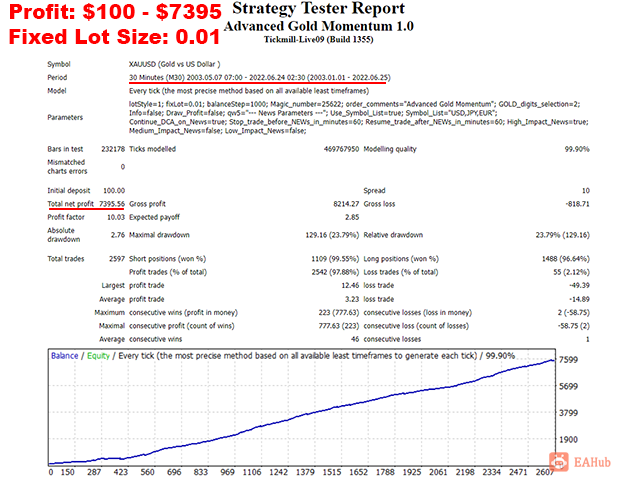Click the 'Mismatched charts errors' label
Viewport: 620px width, 477px height.
[67, 167]
